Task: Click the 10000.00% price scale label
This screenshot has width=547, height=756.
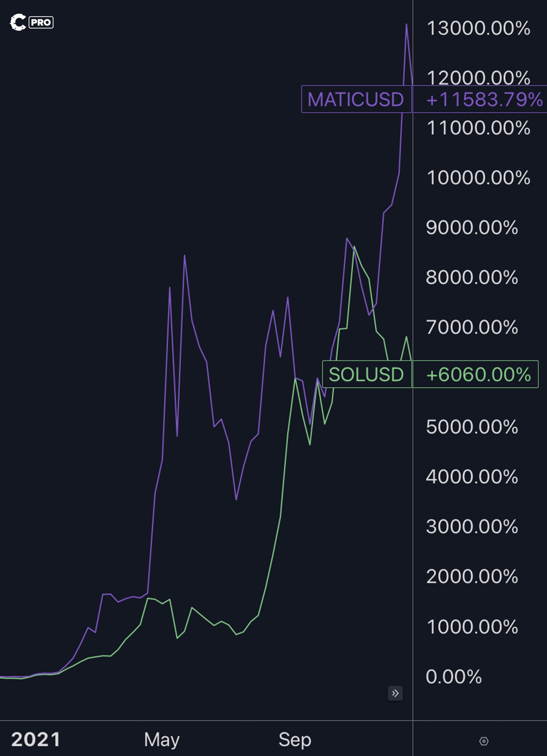Action: click(x=478, y=177)
